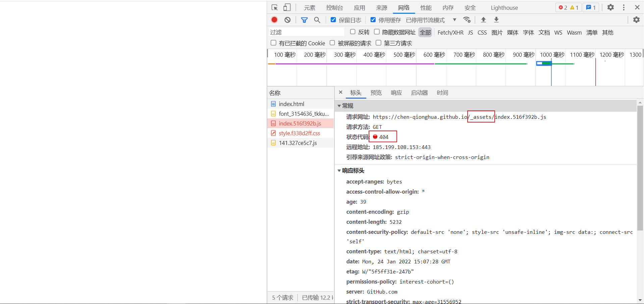Viewport: 644px width, 304px height.
Task: Select the 时间 details tab
Action: pos(442,93)
